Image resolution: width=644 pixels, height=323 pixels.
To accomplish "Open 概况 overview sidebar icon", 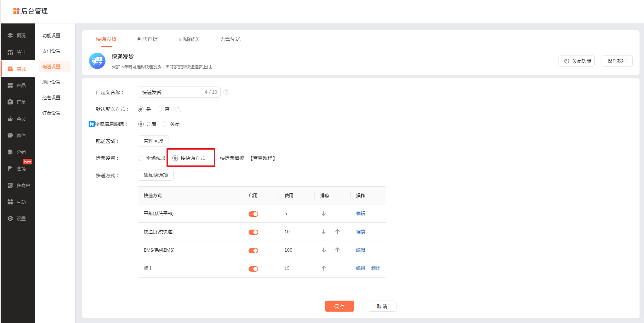I will pos(10,36).
